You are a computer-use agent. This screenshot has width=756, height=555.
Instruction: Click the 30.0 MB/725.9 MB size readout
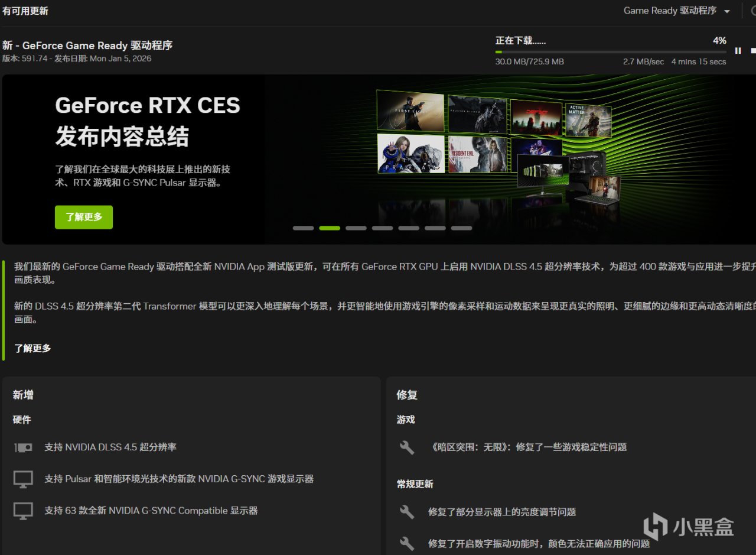[x=530, y=61]
